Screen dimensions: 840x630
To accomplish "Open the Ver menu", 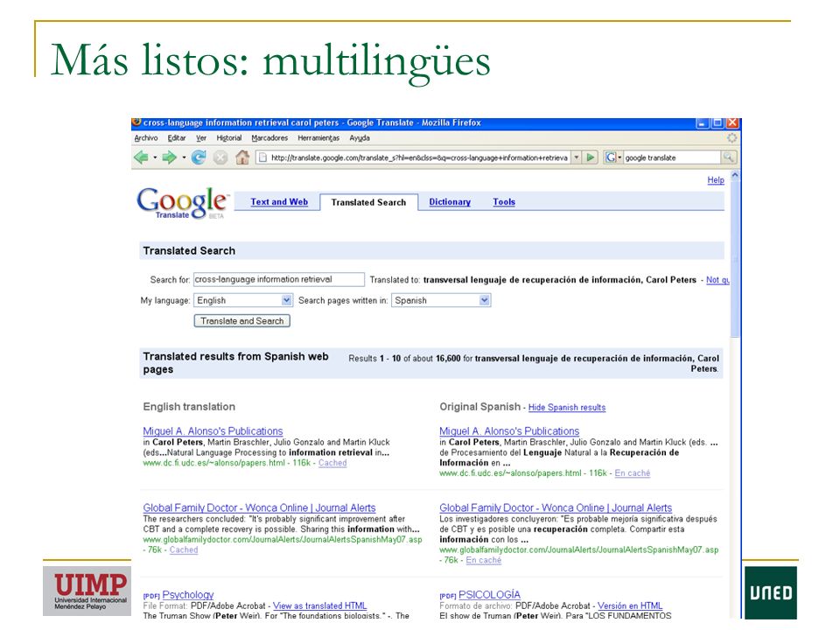I will (x=201, y=138).
